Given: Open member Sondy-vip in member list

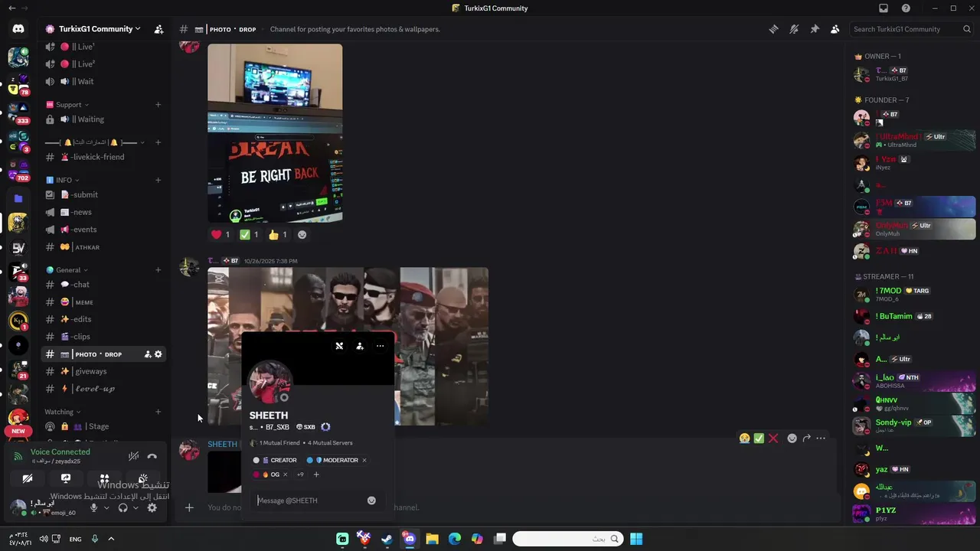Looking at the screenshot, I should pyautogui.click(x=915, y=425).
